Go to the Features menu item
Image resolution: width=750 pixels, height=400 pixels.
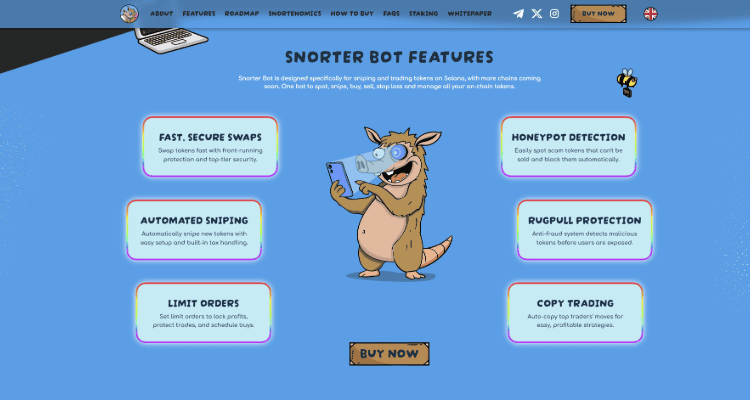[198, 14]
